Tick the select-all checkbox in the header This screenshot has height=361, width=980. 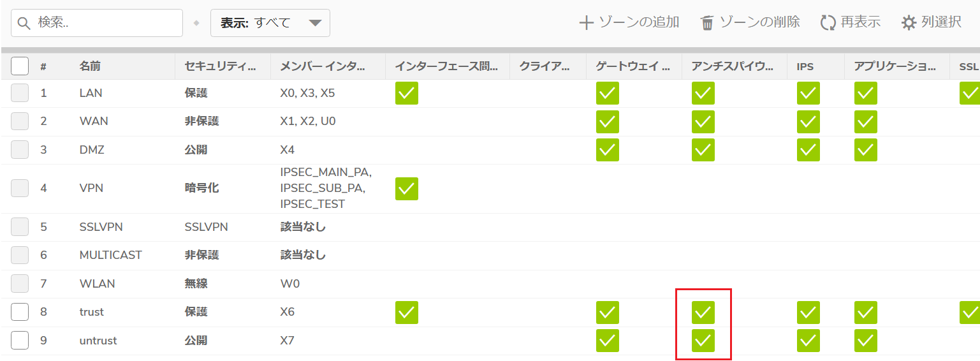[20, 66]
